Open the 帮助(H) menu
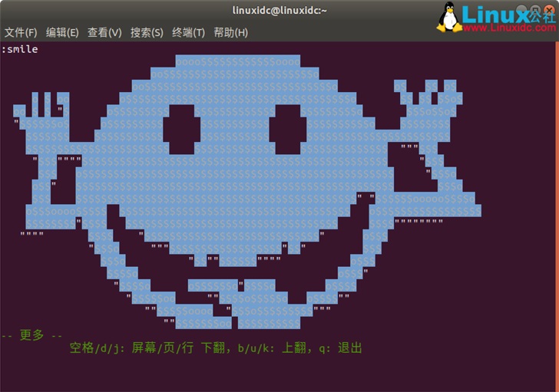 [x=230, y=32]
